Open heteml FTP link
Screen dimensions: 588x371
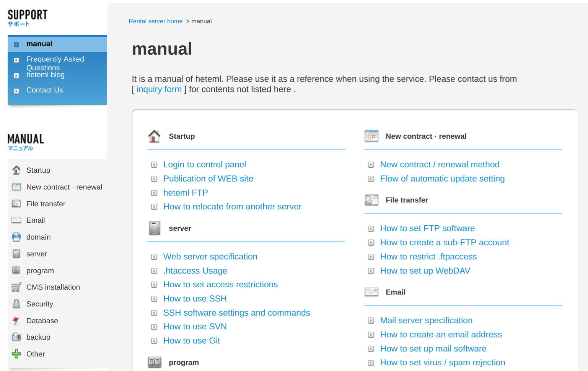186,193
